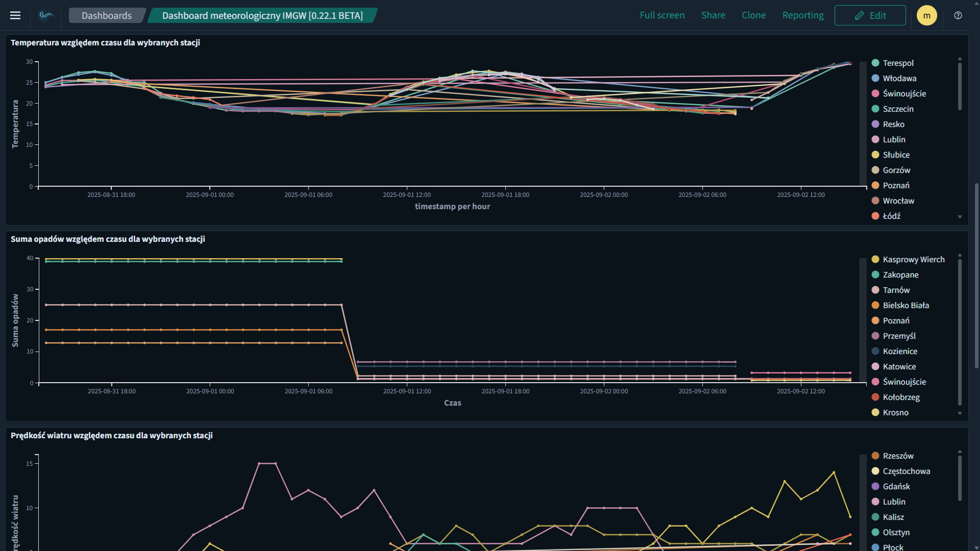Click the teal color dot next to Zakopane

(x=875, y=274)
